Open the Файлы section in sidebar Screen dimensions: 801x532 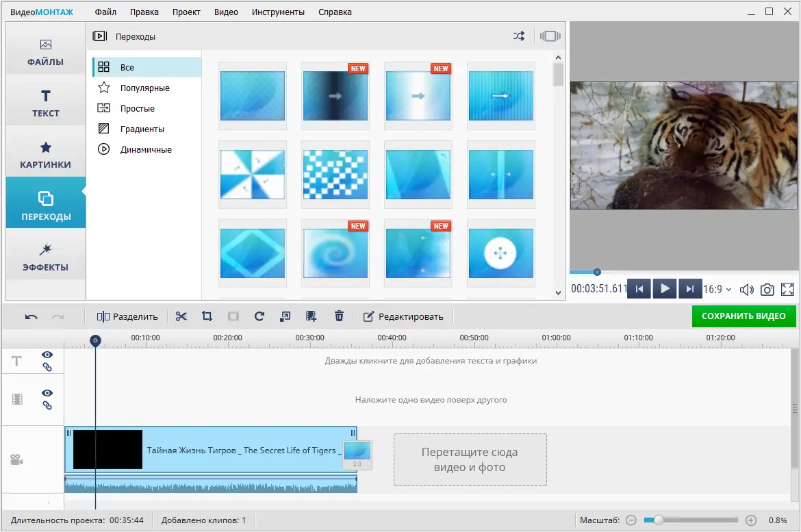[45, 53]
